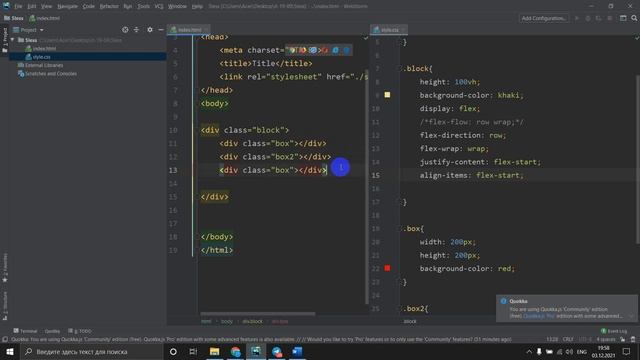Toggle the Quokka tool window button
Image resolution: width=640 pixels, height=360 pixels.
click(52, 331)
